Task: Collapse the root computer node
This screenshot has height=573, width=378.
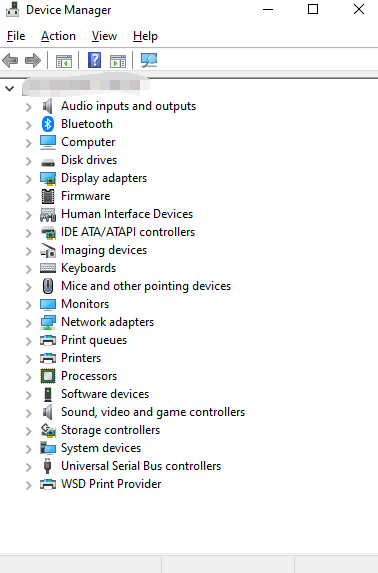Action: [10, 88]
